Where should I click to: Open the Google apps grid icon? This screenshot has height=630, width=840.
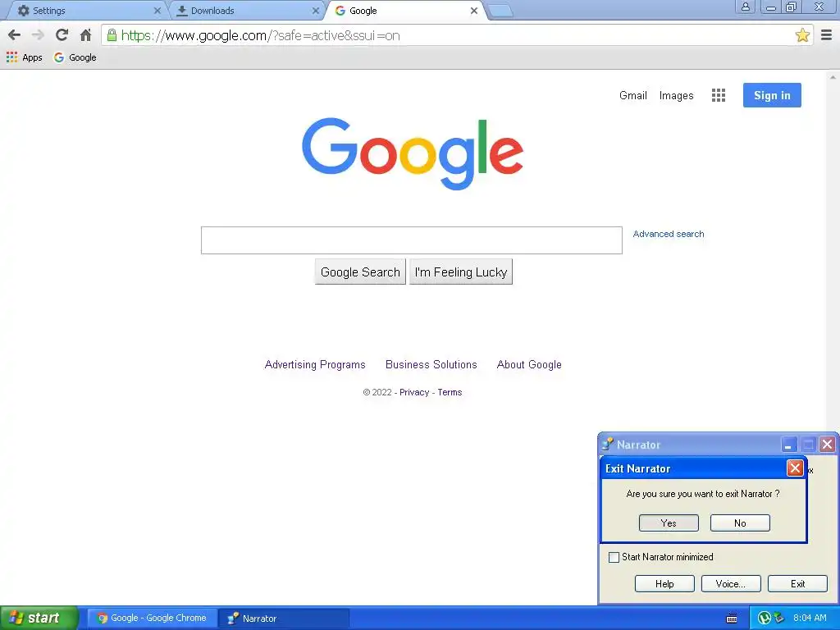pyautogui.click(x=719, y=95)
